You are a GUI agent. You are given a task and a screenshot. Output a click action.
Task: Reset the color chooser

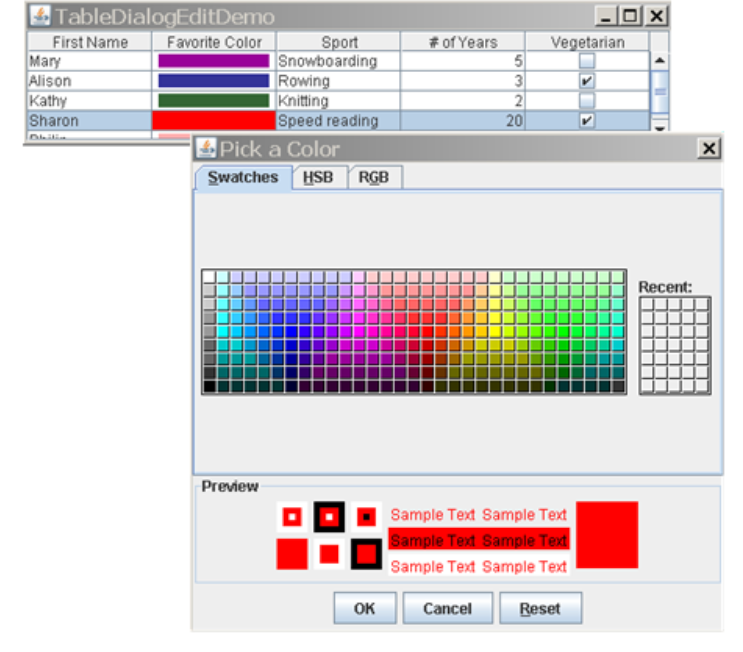tap(540, 608)
